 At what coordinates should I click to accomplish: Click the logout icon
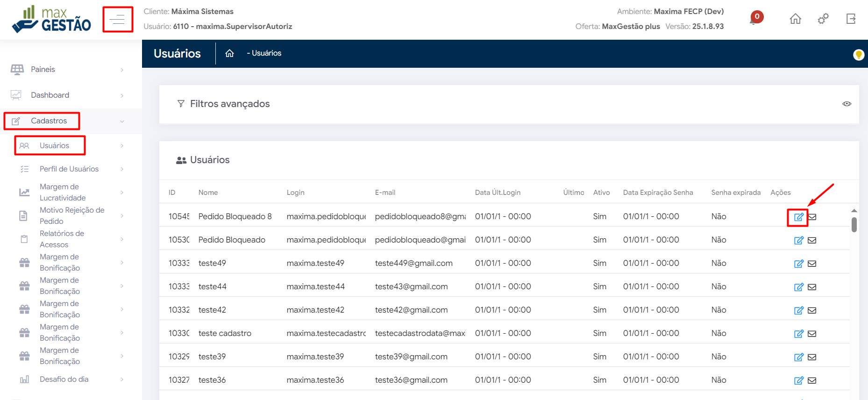pyautogui.click(x=851, y=19)
